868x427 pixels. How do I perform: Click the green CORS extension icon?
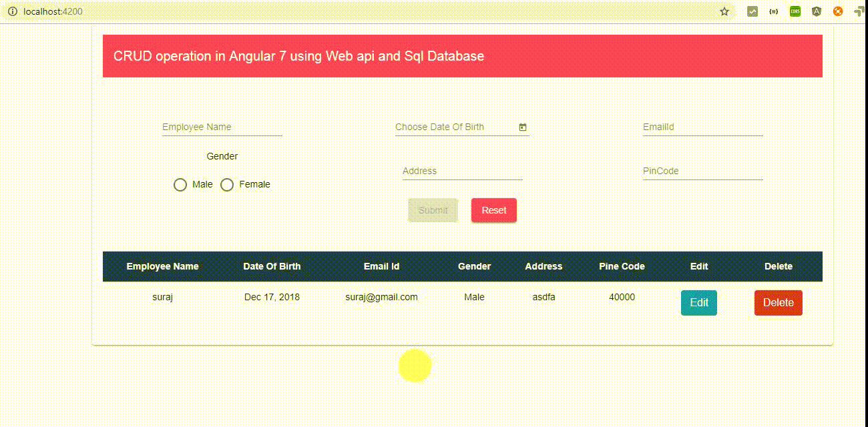coord(795,11)
